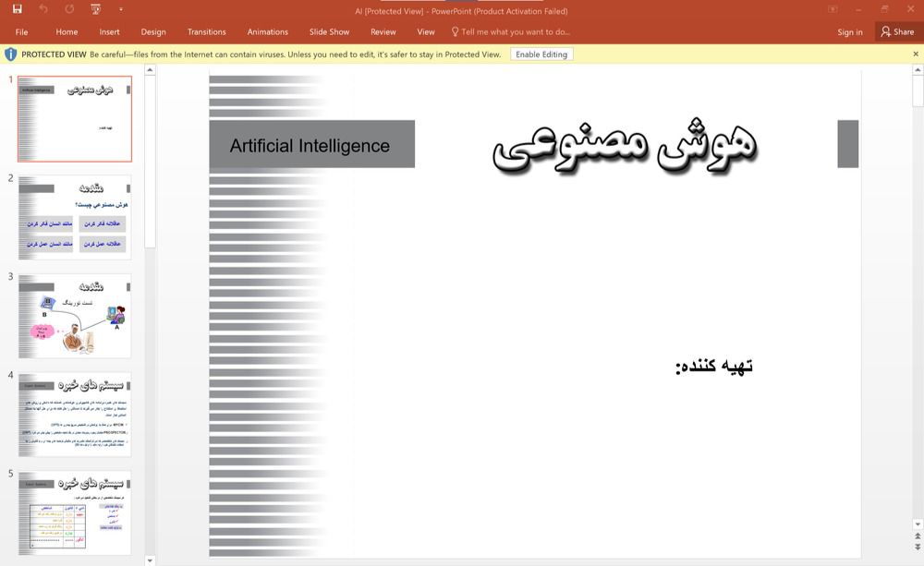Open the File menu

[21, 31]
